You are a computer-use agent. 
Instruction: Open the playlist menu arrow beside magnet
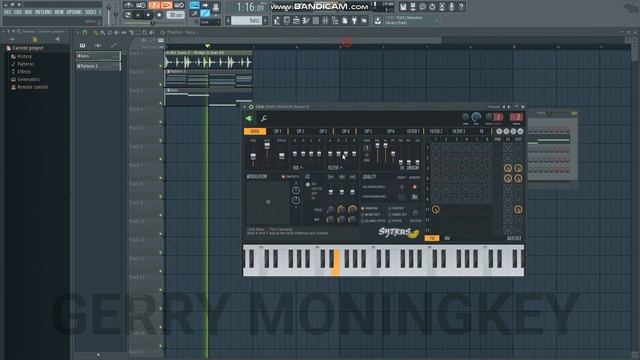click(78, 32)
